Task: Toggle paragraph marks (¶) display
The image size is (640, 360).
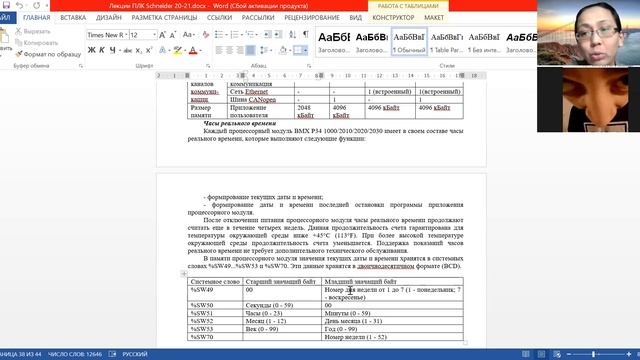Action: coord(306,35)
